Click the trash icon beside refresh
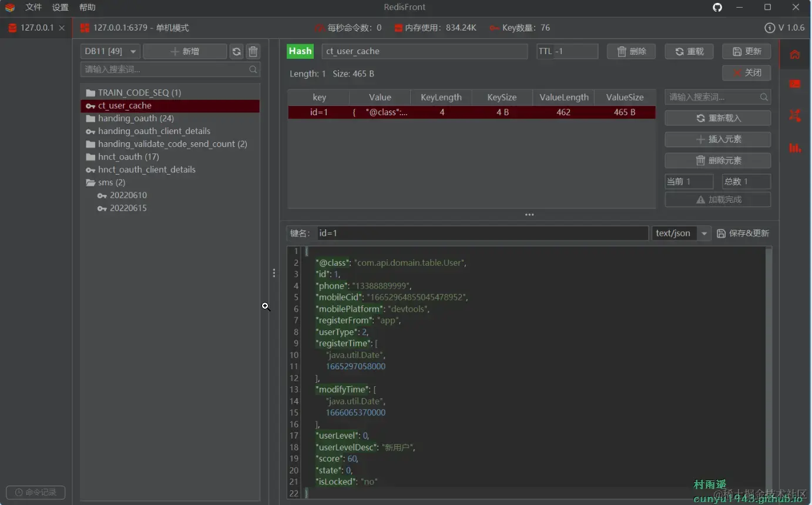 [x=253, y=52]
